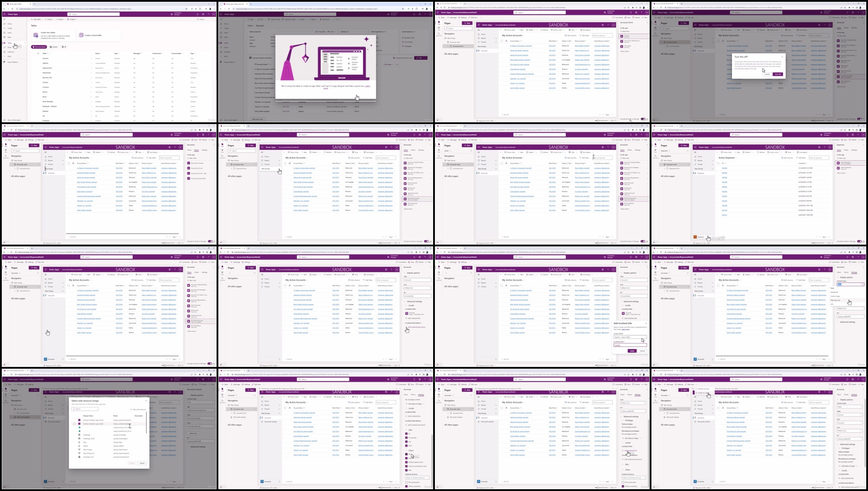Click New web resource in the image dialog
Screen dimensions: 868x491
click(139, 409)
